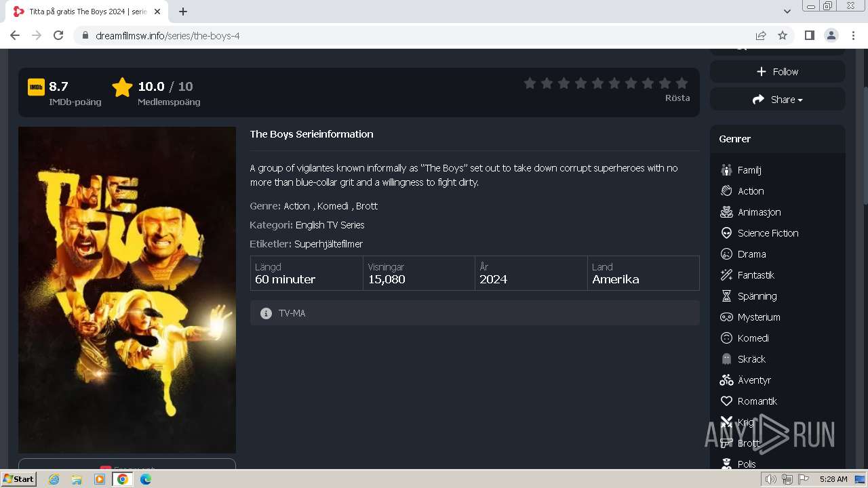Close the The Boys tab
The image size is (868, 488).
point(158,12)
